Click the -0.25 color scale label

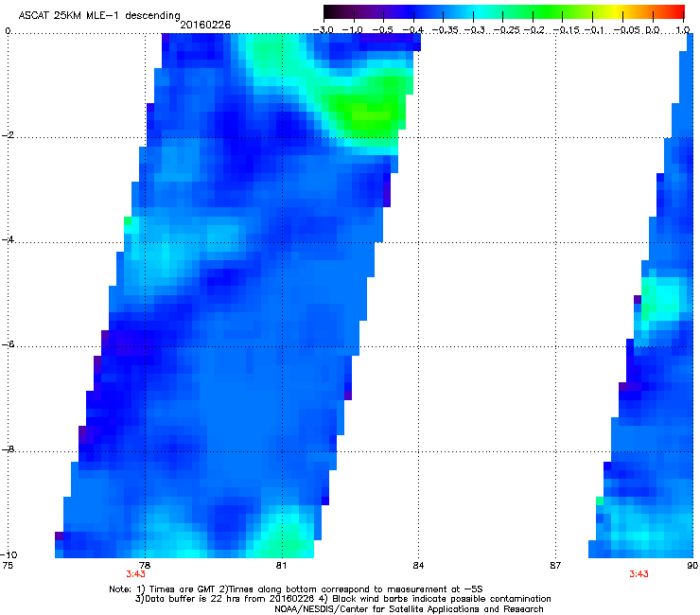point(506,30)
